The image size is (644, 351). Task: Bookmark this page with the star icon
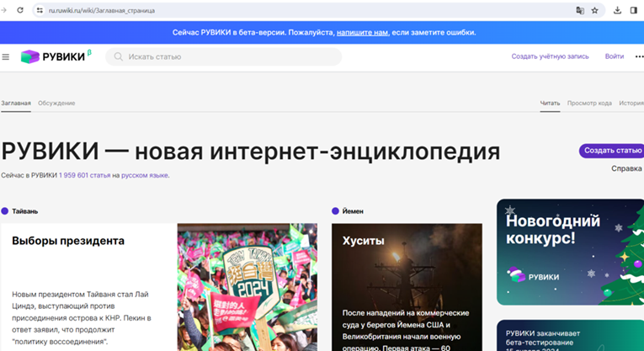coord(594,11)
